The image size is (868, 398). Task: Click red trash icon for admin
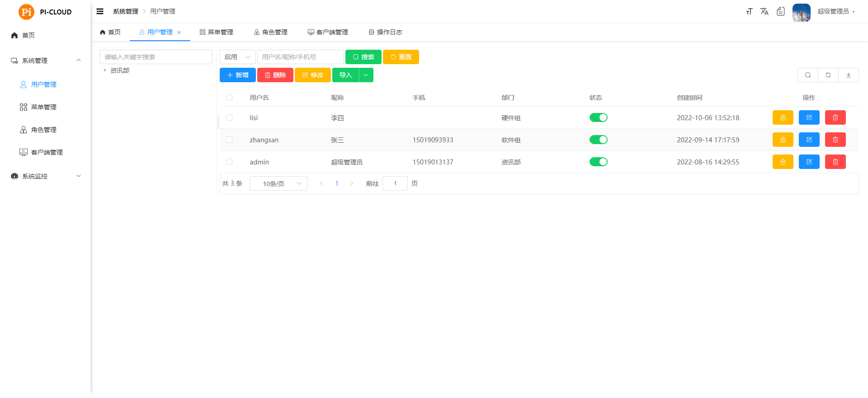(x=835, y=162)
